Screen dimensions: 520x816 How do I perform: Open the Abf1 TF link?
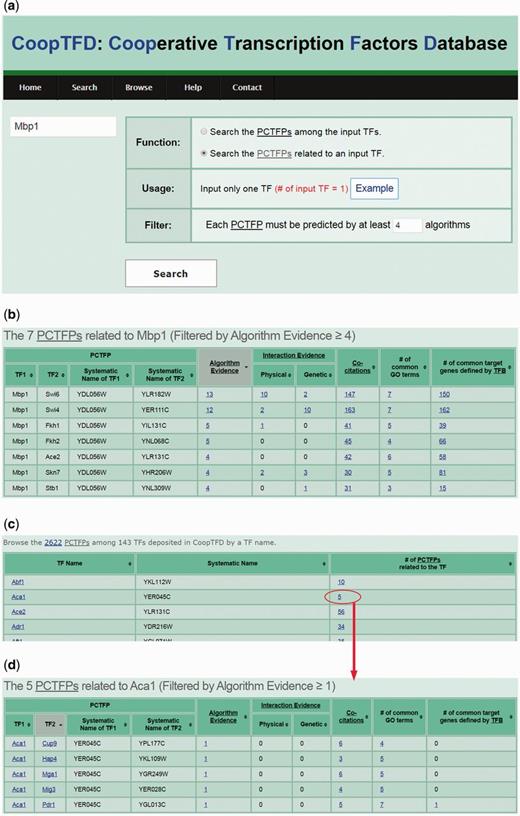click(x=18, y=582)
